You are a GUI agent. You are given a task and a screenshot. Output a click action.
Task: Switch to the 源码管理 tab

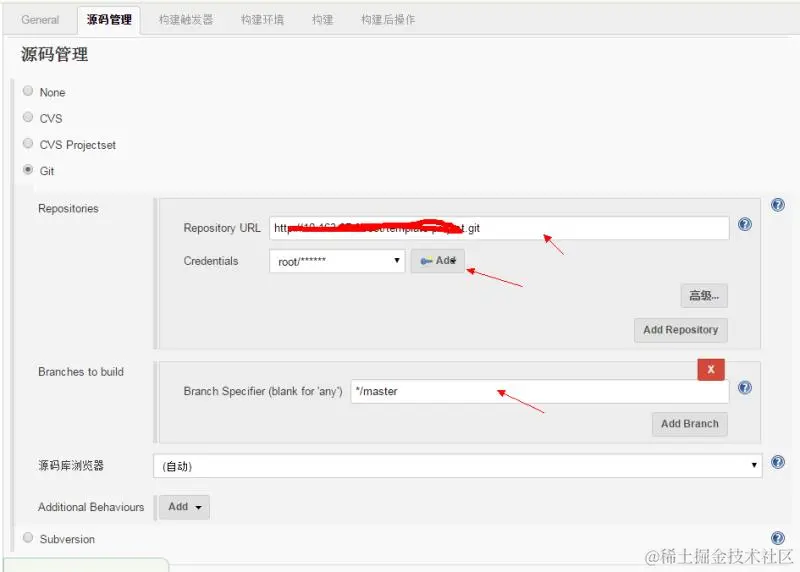point(109,20)
